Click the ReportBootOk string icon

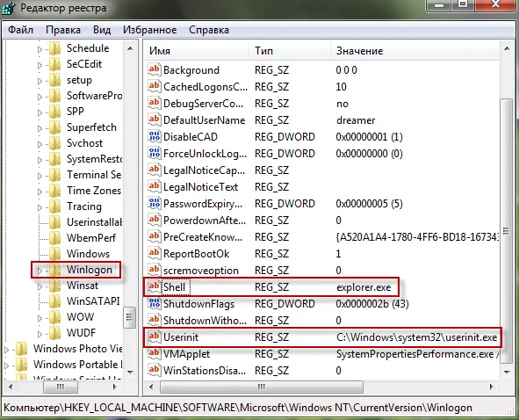154,253
